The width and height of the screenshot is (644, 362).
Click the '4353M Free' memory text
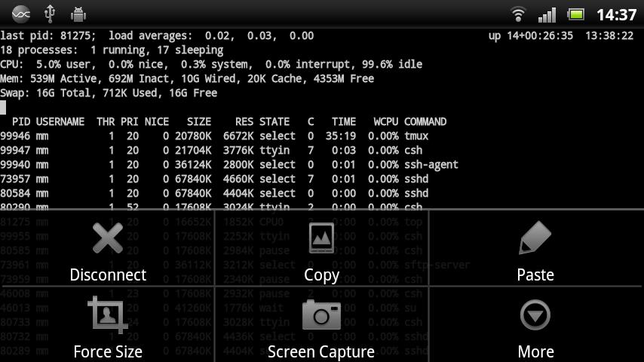[x=344, y=79]
